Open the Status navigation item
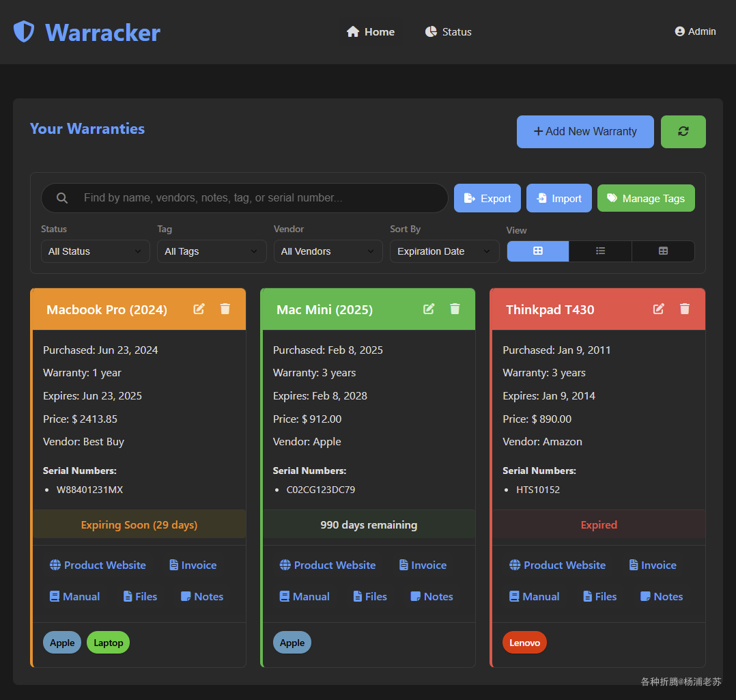 [x=449, y=32]
